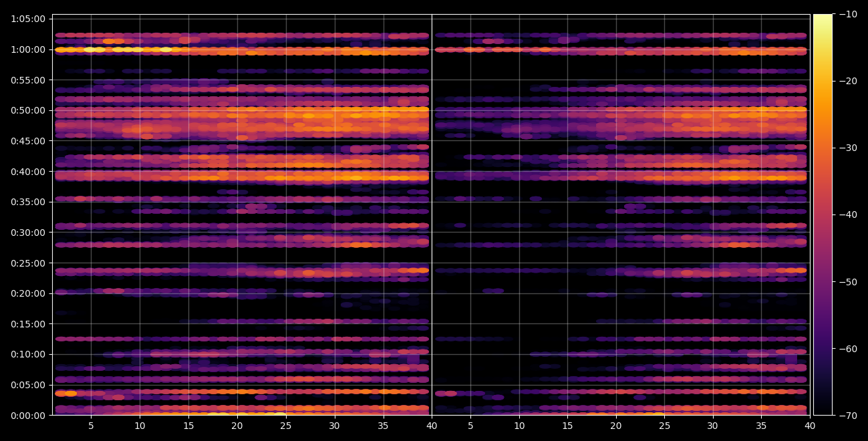The height and width of the screenshot is (441, 868).
Task: Click the 0:45:00 y-axis tick label
Action: [x=27, y=141]
